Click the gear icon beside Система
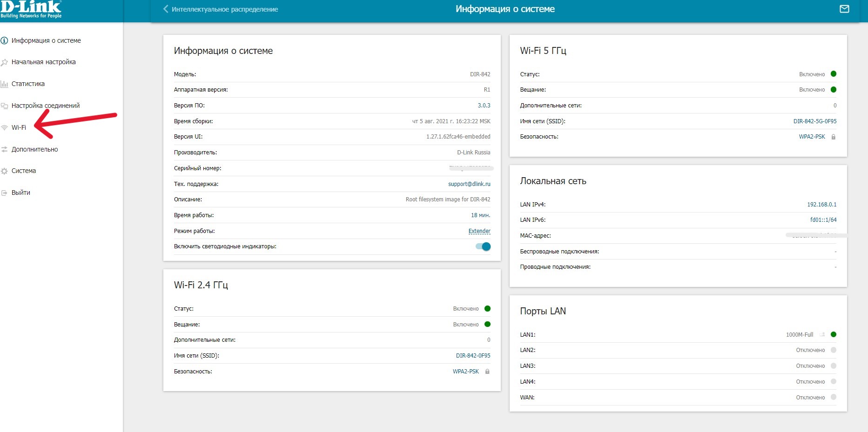Screen dimensions: 868x432 click(4, 171)
